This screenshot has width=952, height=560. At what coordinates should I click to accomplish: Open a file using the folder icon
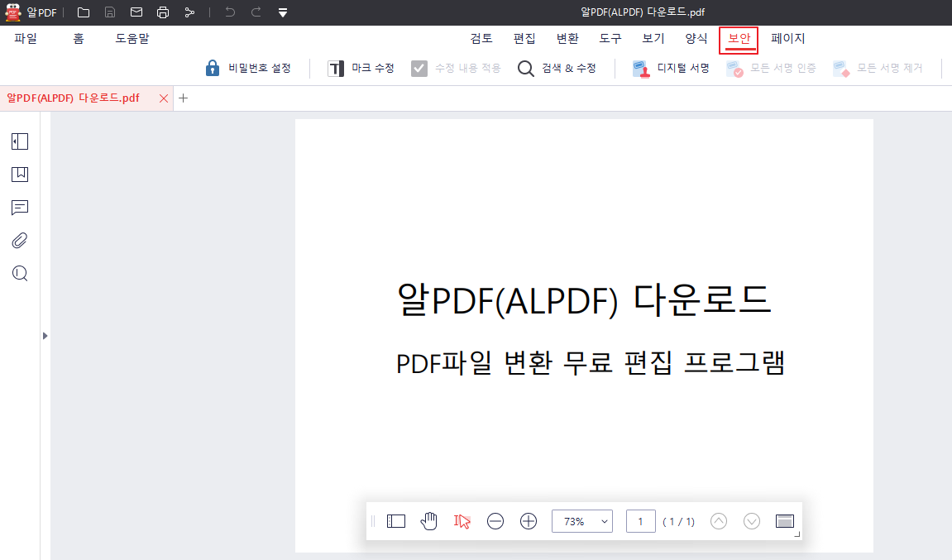pyautogui.click(x=82, y=12)
